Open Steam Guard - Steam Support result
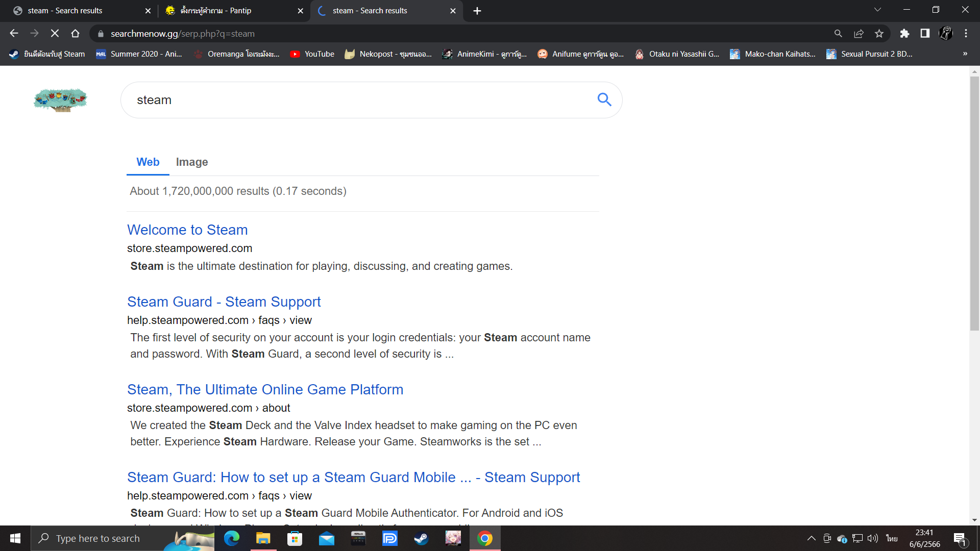This screenshot has width=980, height=551. point(224,302)
